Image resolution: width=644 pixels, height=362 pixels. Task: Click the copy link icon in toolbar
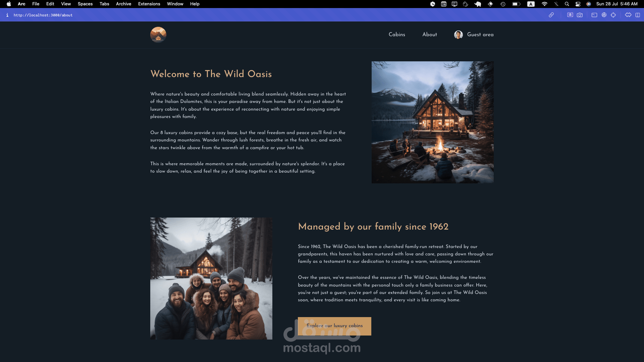pyautogui.click(x=551, y=15)
